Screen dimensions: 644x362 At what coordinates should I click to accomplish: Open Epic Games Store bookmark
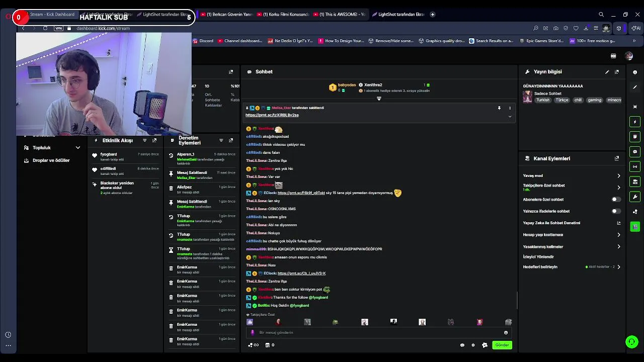pos(542,41)
